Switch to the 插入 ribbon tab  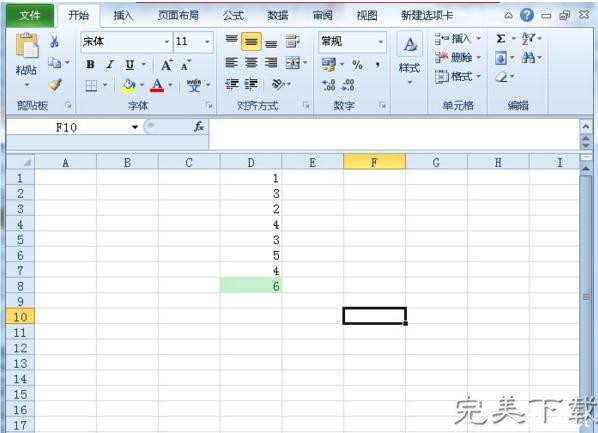(x=123, y=15)
